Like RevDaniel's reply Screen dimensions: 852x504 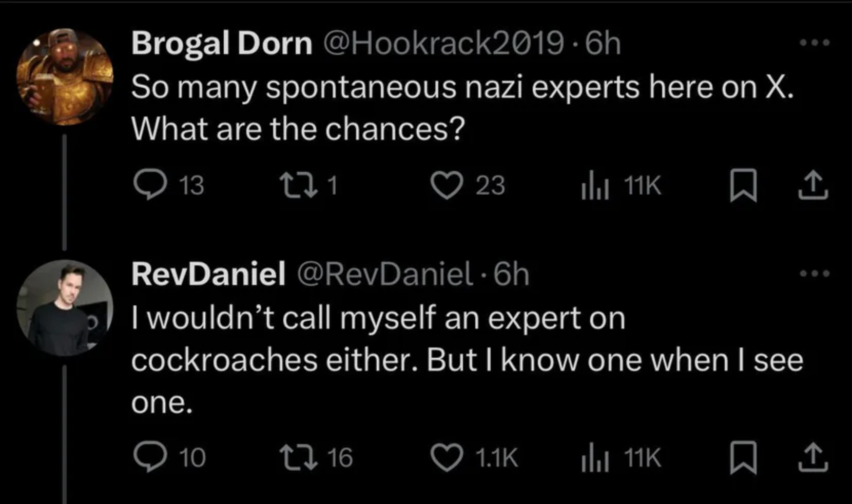(446, 457)
